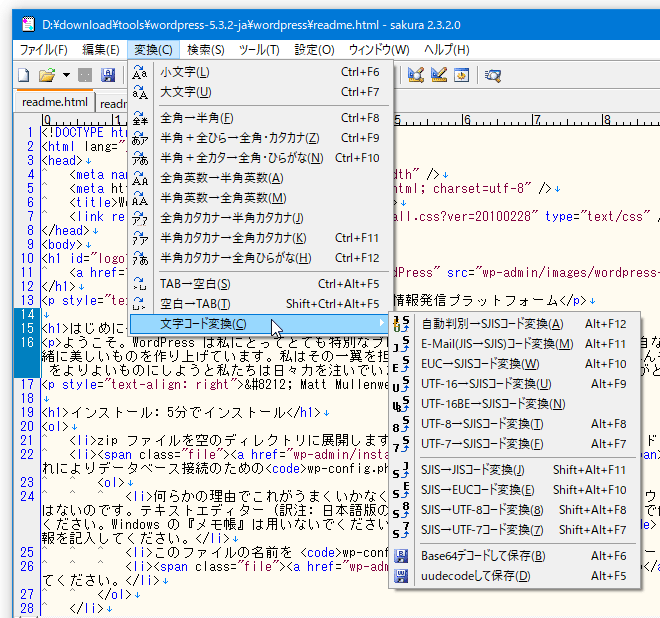Click the icon beside 自動判別→SJISコード変換

401,324
